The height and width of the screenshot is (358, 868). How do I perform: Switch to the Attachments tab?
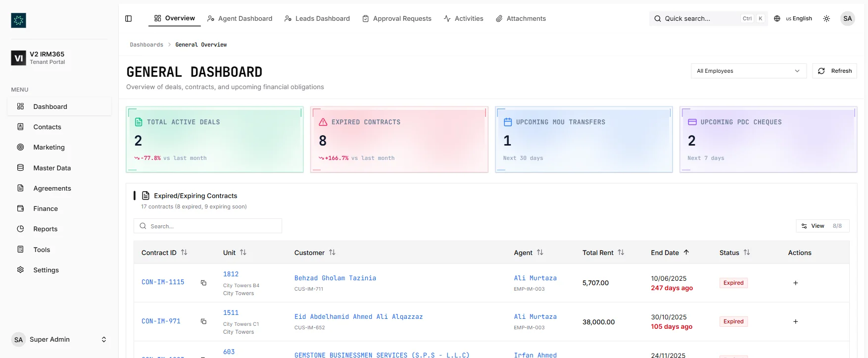click(521, 19)
